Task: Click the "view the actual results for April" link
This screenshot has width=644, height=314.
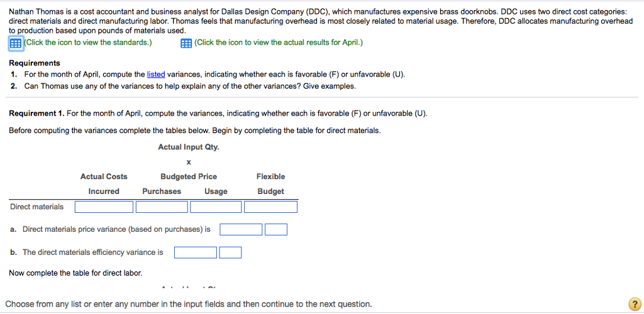Action: tap(279, 43)
